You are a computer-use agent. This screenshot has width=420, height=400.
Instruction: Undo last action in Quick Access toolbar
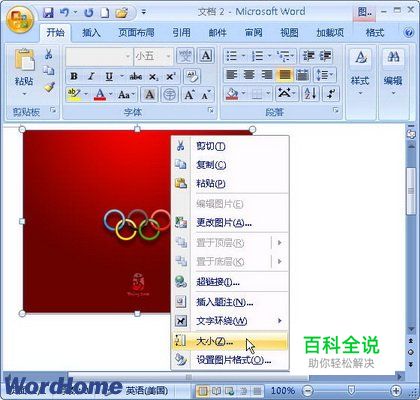pyautogui.click(x=64, y=13)
